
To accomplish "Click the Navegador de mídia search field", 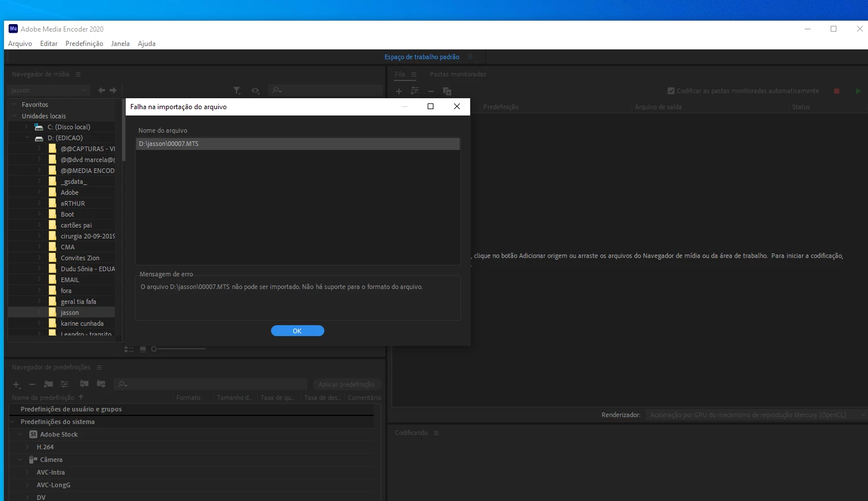I will pyautogui.click(x=325, y=90).
